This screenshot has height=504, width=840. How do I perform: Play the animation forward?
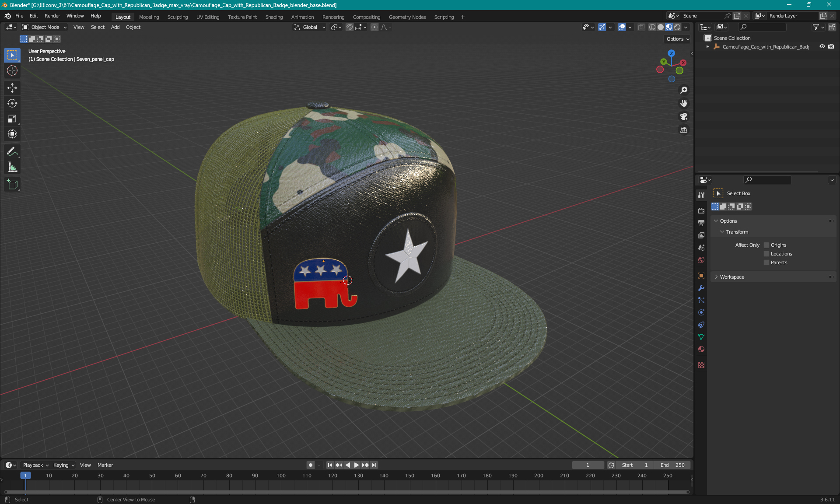[357, 465]
